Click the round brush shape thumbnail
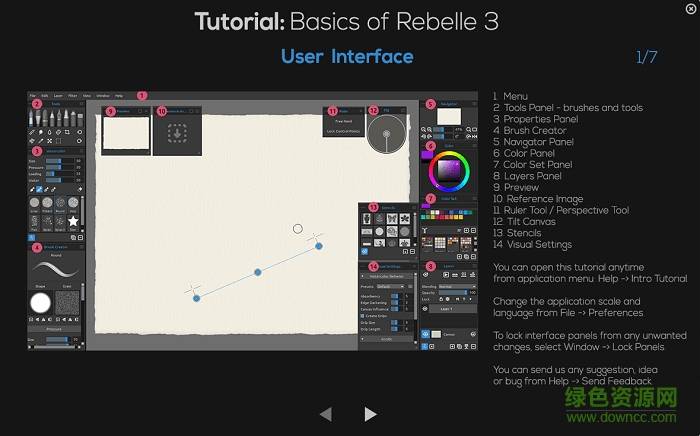700x436 pixels. click(x=40, y=303)
